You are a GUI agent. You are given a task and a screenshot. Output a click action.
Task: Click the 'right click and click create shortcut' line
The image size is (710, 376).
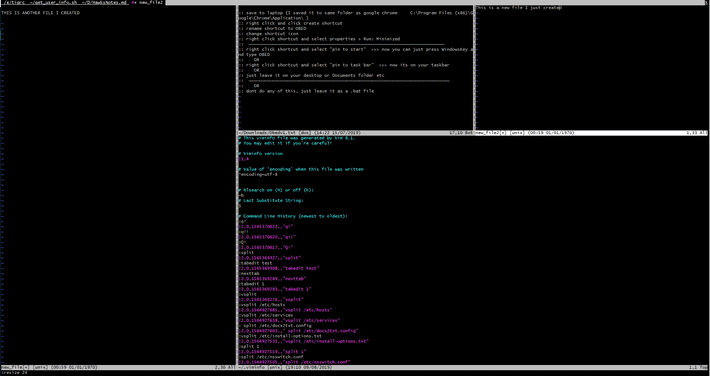coord(291,23)
